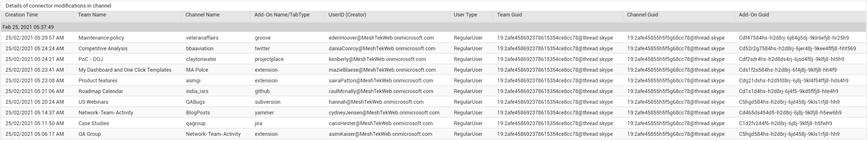
Task: Sort by UserID (Creator) column header
Action: coord(347,15)
